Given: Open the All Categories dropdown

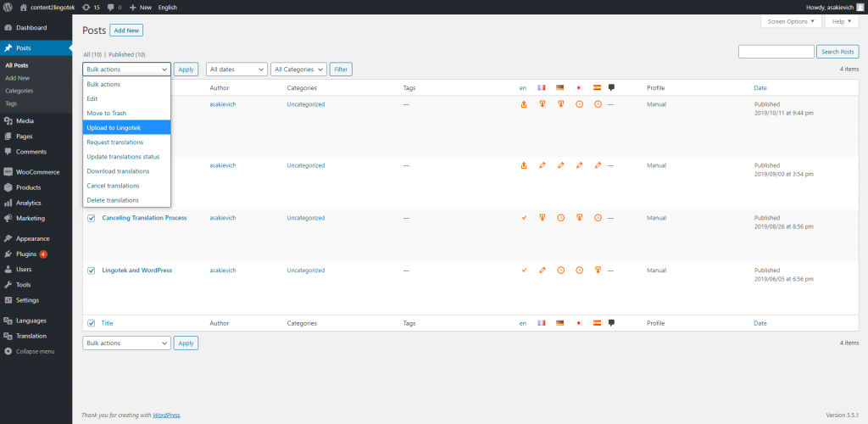Looking at the screenshot, I should point(298,70).
